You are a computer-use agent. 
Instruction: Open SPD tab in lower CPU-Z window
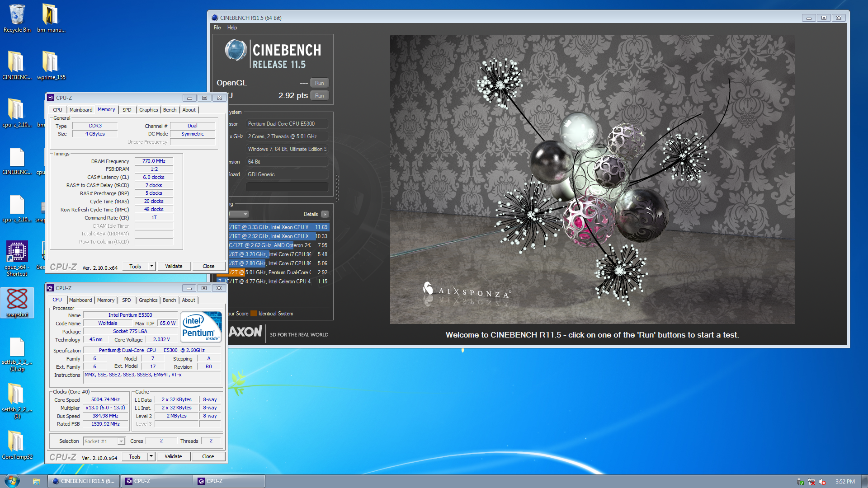click(x=127, y=300)
